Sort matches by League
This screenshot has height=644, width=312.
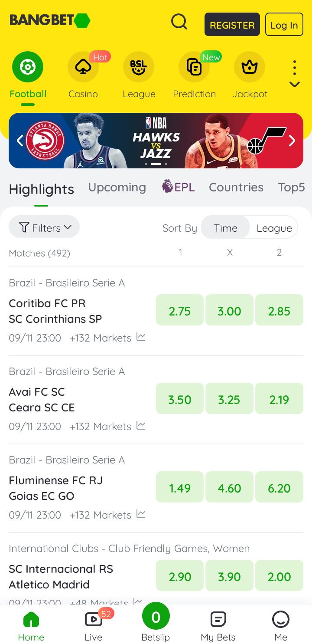click(274, 228)
